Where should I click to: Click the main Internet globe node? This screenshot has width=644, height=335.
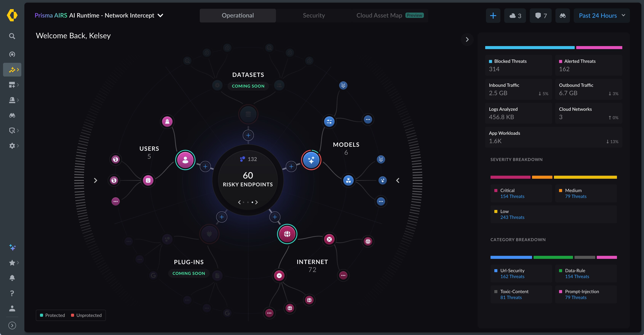pyautogui.click(x=287, y=234)
